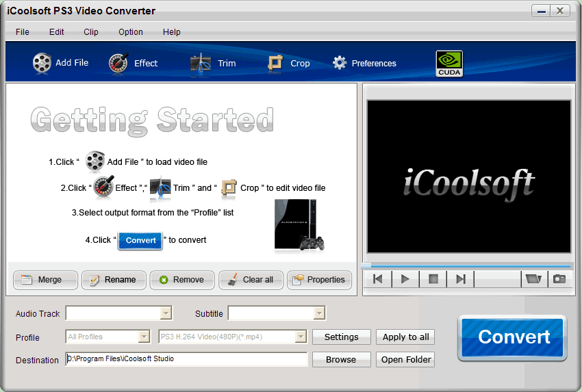Click the Effect icon in step 2

[103, 187]
